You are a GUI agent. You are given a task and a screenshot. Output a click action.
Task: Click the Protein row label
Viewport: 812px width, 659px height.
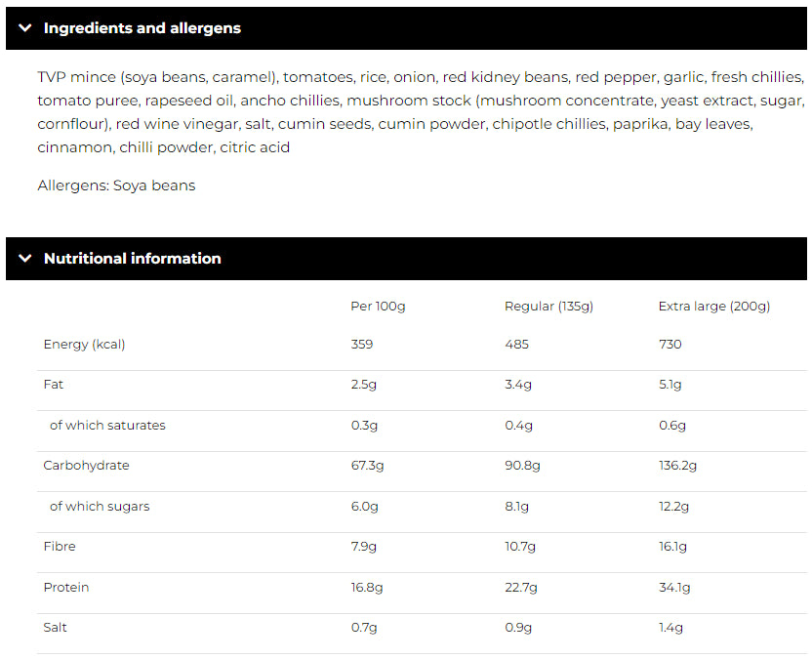66,588
